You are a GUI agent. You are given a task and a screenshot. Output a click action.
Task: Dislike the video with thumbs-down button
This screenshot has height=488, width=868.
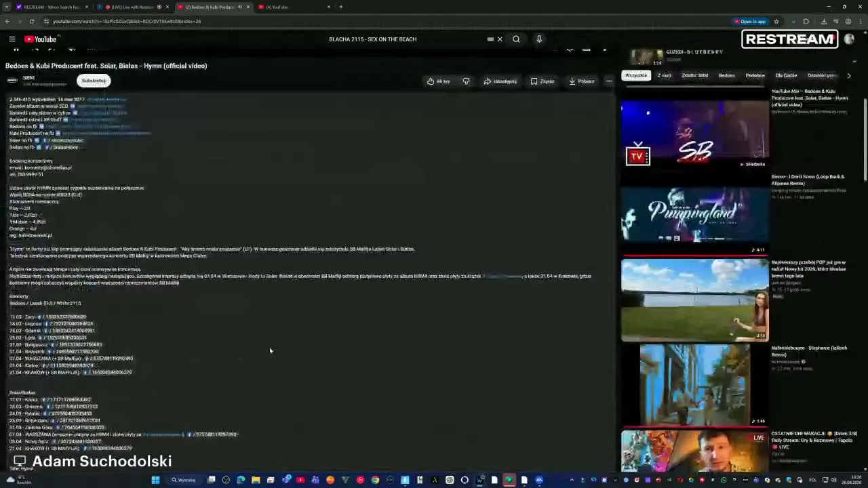pos(466,81)
